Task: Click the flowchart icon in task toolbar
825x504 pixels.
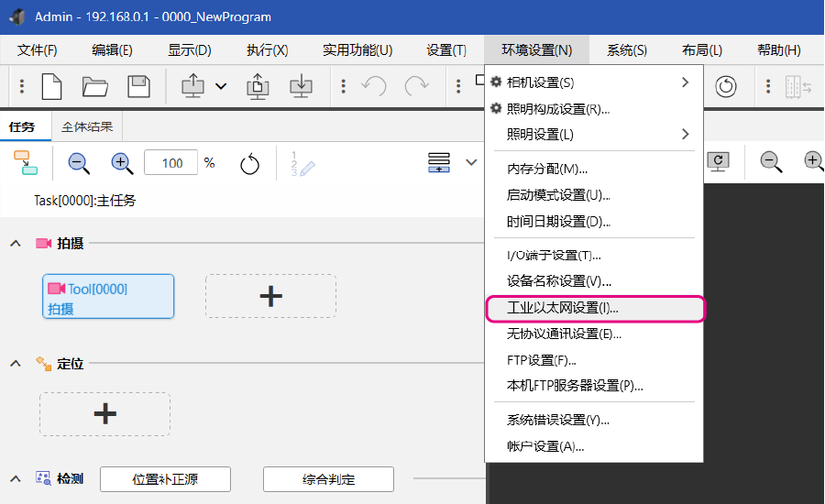Action: (26, 163)
